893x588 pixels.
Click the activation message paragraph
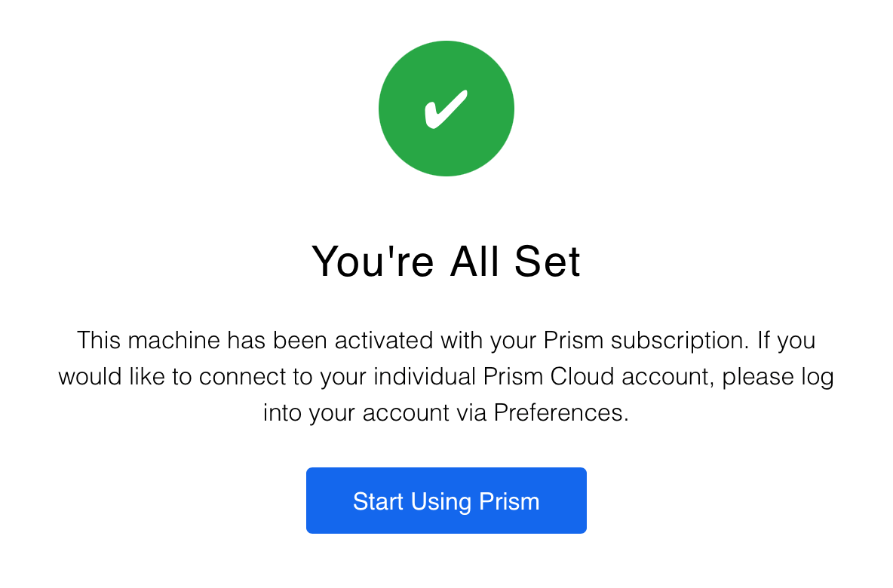pos(446,377)
